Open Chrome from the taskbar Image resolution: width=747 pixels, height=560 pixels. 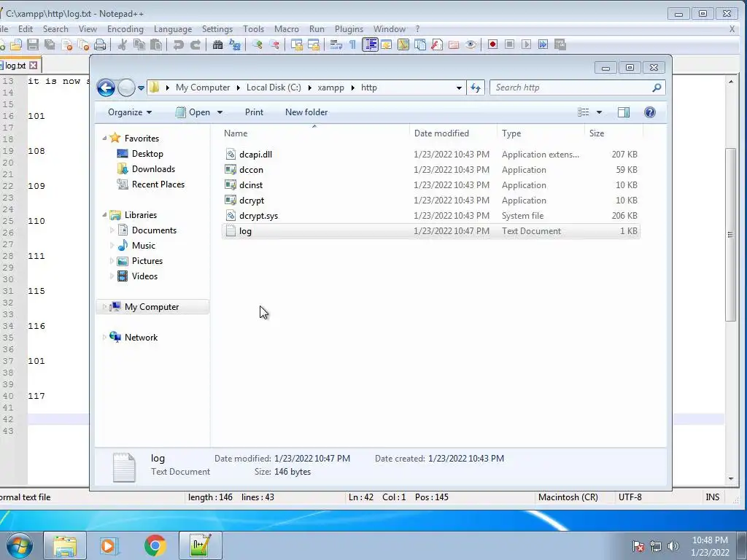coord(155,545)
